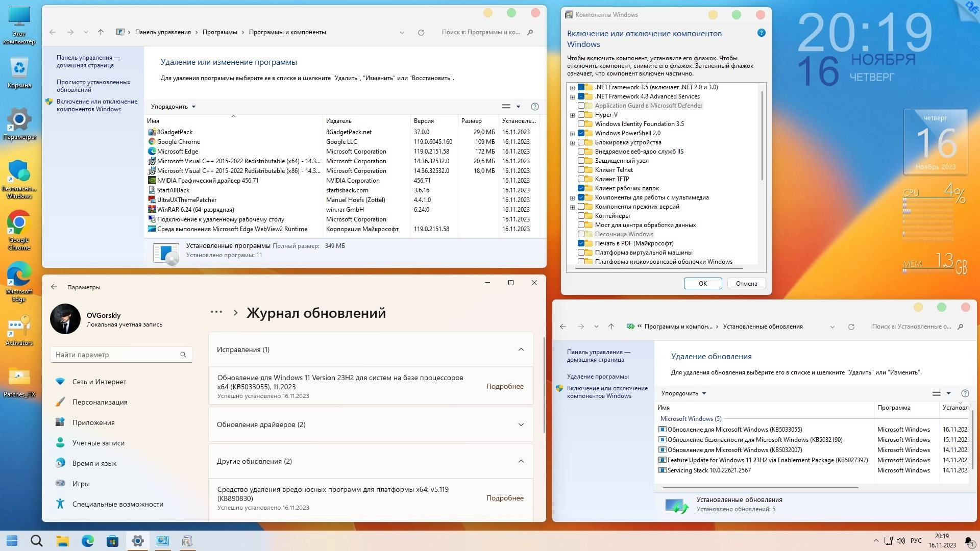
Task: Enable Клиент Telnet checkbox
Action: click(x=581, y=170)
